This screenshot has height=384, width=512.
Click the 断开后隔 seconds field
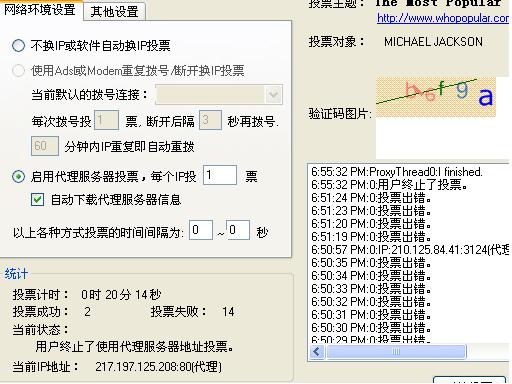(x=210, y=120)
